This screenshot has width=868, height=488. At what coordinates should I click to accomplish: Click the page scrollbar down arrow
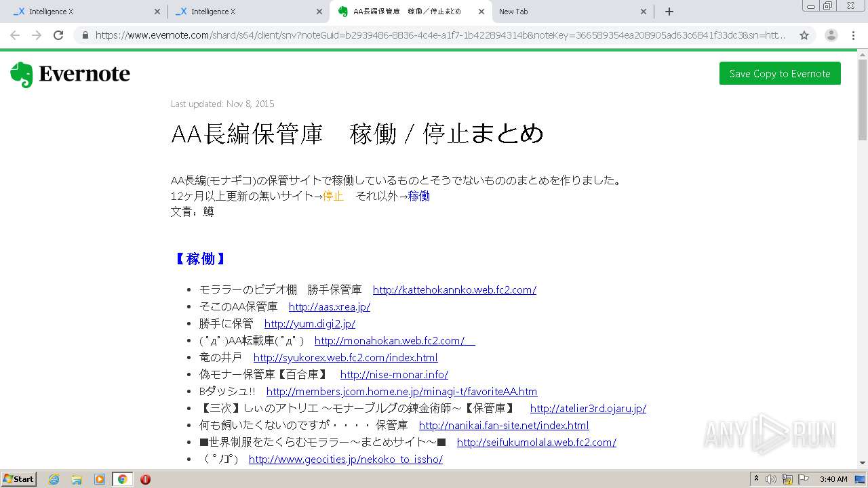coord(863,463)
